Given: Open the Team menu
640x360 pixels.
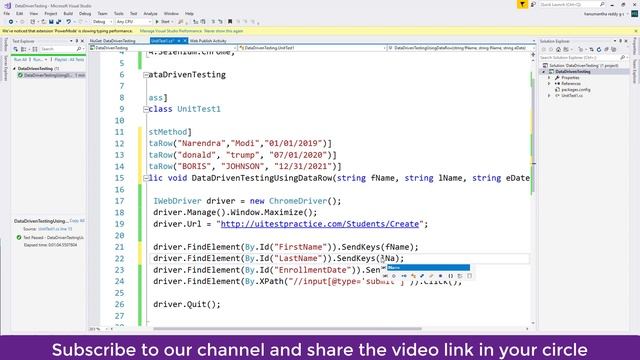Looking at the screenshot, I should click(x=102, y=13).
